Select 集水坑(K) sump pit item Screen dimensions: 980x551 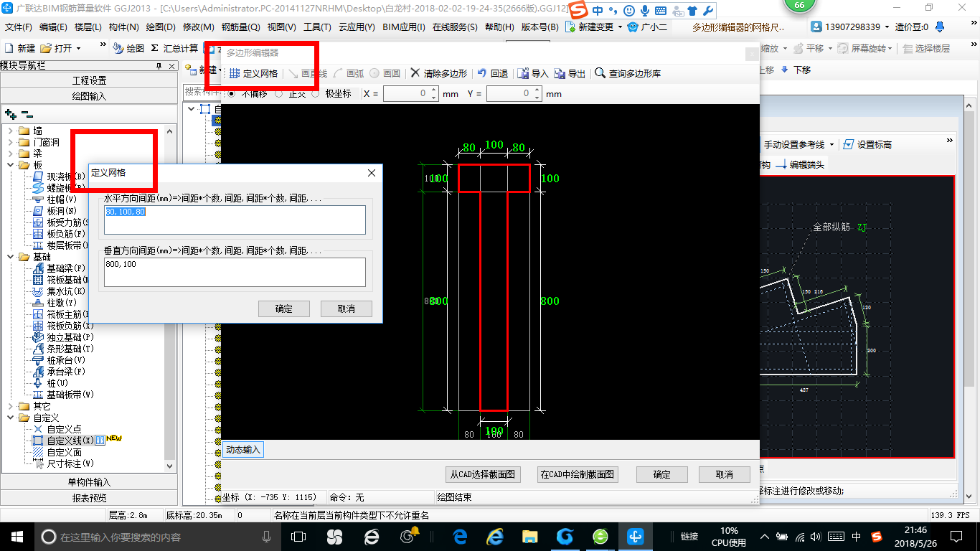coord(60,291)
